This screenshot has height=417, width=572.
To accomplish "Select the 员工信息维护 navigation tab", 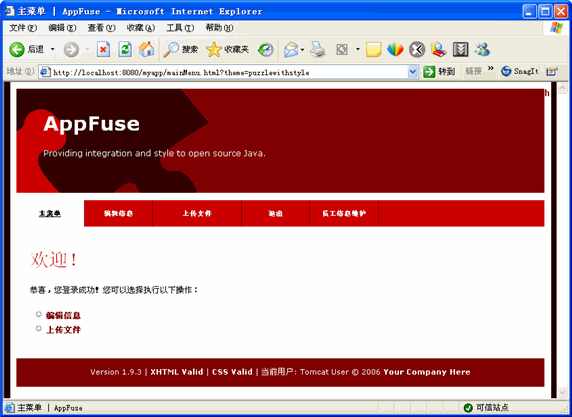I will pyautogui.click(x=344, y=213).
